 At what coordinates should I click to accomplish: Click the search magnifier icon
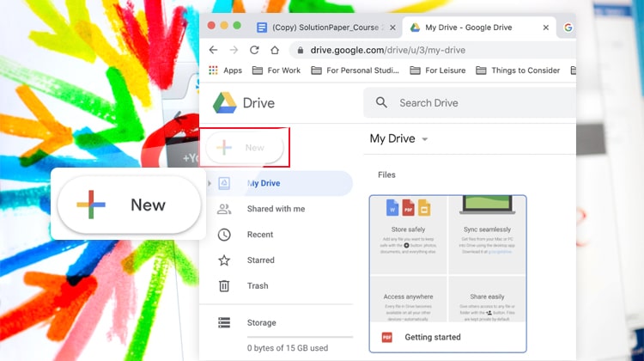pos(381,103)
